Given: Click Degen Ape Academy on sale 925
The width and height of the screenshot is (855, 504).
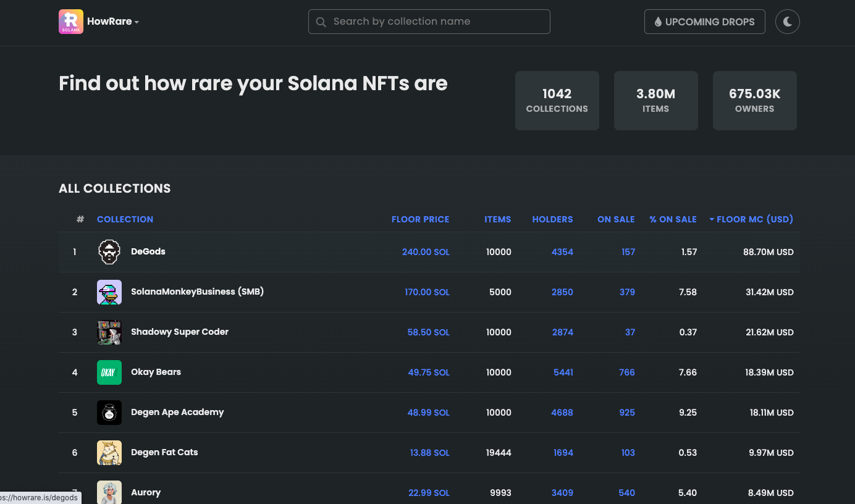Looking at the screenshot, I should click(x=627, y=413).
